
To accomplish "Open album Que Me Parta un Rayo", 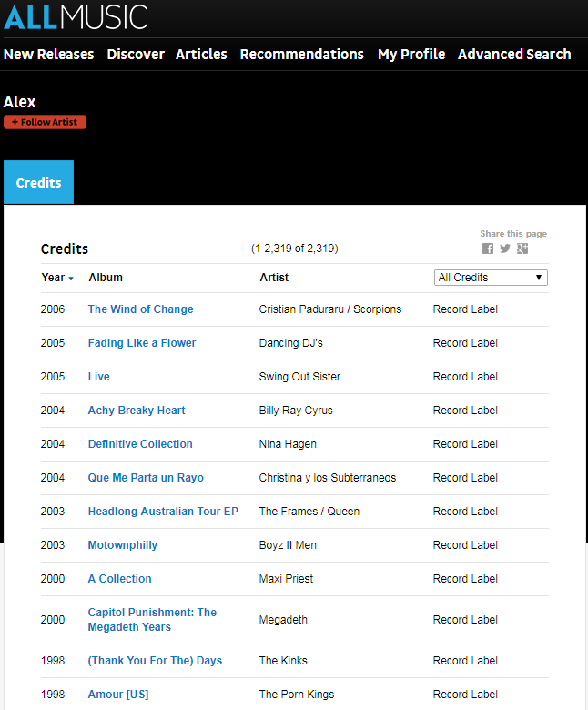I will (x=146, y=478).
